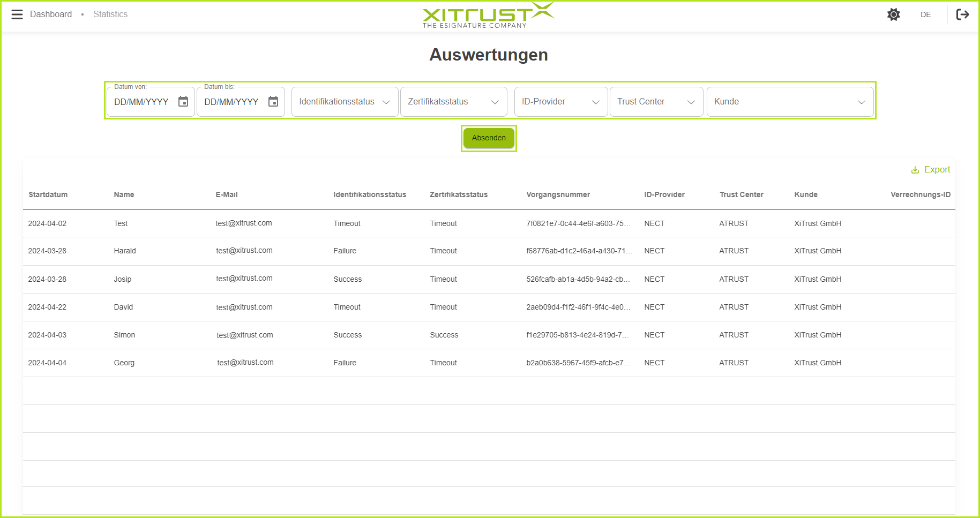The width and height of the screenshot is (980, 518).
Task: Click the Export link
Action: point(937,170)
